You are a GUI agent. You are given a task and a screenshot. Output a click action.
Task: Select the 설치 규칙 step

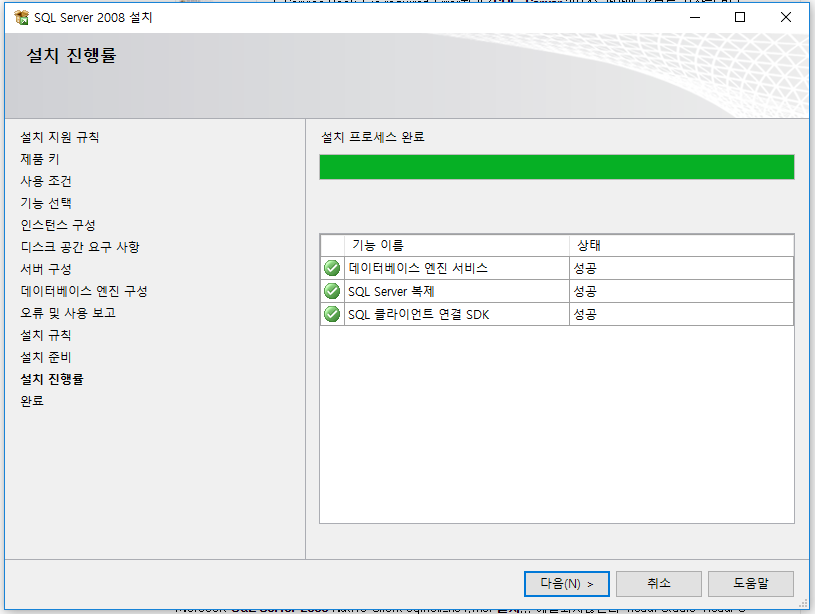coord(46,335)
